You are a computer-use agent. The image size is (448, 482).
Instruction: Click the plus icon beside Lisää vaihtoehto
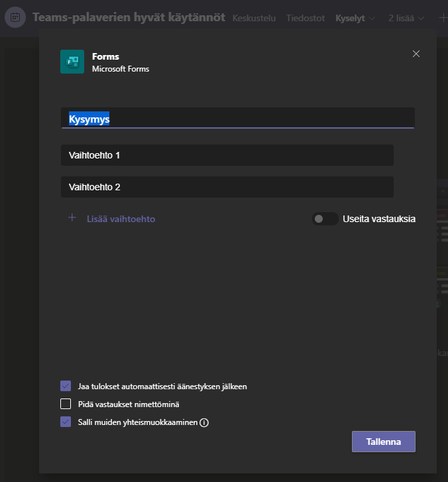(x=72, y=217)
